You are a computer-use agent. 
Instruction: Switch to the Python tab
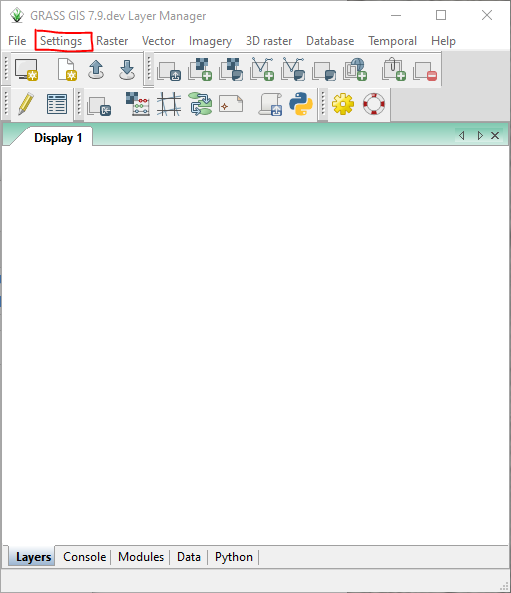[x=234, y=557]
